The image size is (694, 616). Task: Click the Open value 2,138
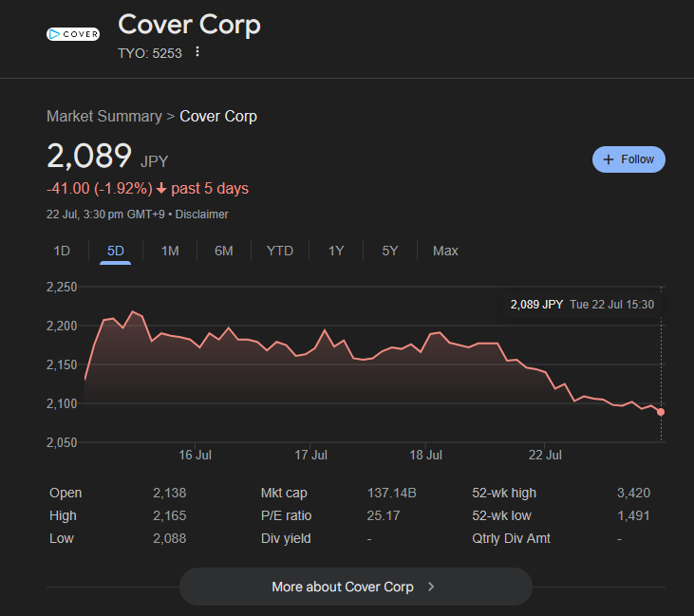[x=170, y=493]
